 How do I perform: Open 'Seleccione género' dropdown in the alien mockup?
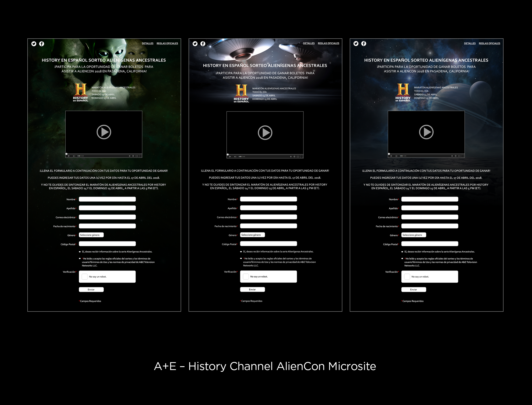pos(91,235)
